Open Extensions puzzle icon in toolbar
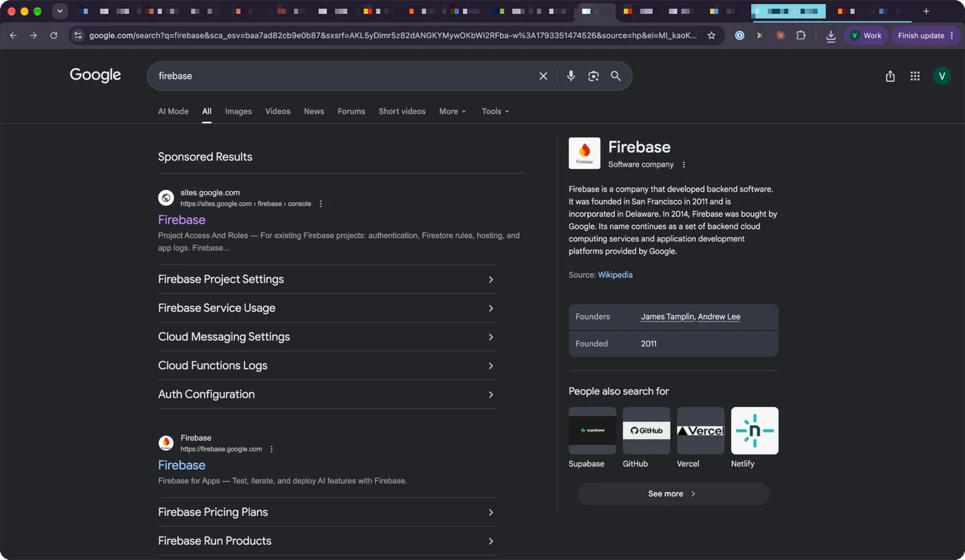965x560 pixels. pos(801,35)
